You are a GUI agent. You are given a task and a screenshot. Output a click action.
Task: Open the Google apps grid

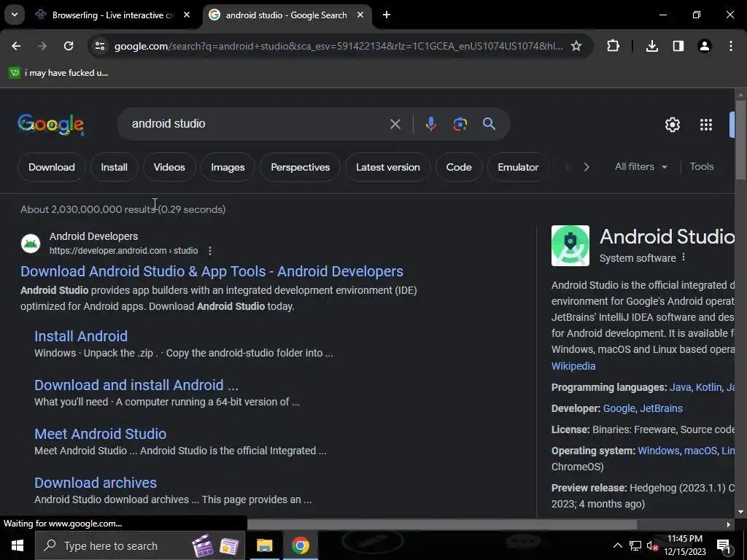coord(706,125)
